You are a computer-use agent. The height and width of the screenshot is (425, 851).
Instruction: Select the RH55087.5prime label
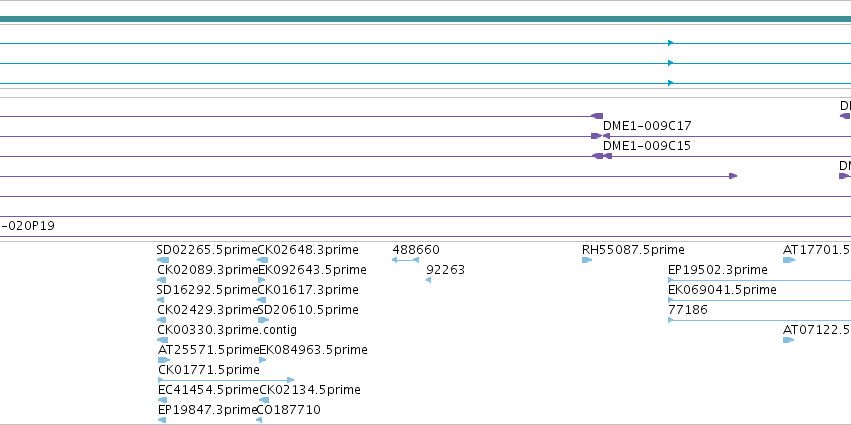click(633, 250)
